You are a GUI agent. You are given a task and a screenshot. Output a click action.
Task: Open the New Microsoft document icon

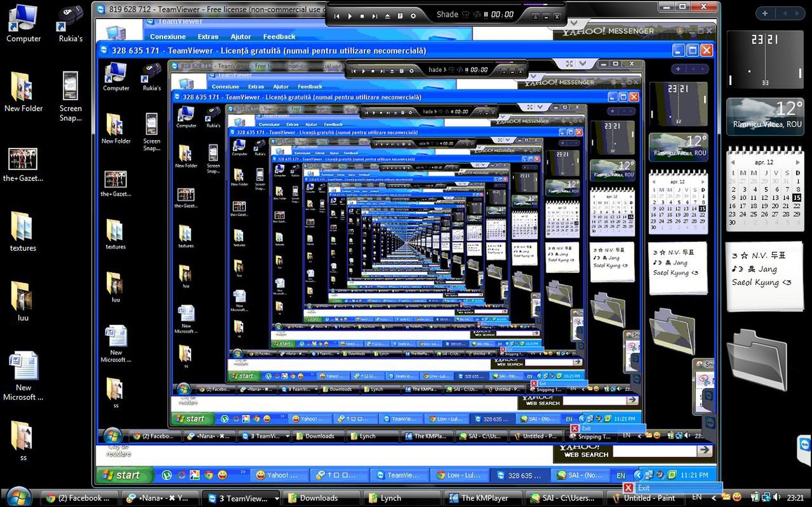23,376
